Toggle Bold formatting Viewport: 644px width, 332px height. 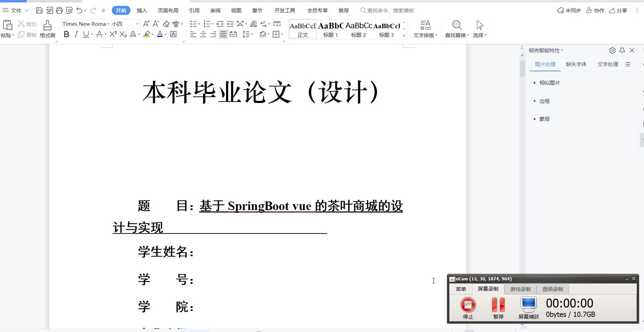(x=67, y=34)
